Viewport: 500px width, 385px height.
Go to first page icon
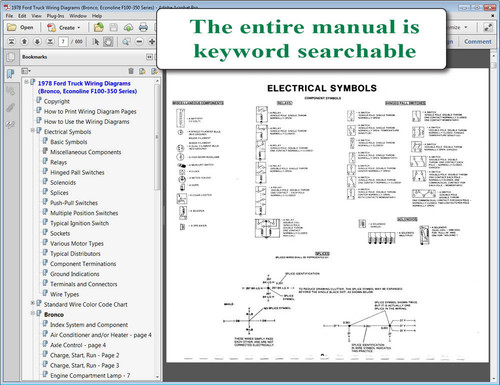tap(11, 42)
